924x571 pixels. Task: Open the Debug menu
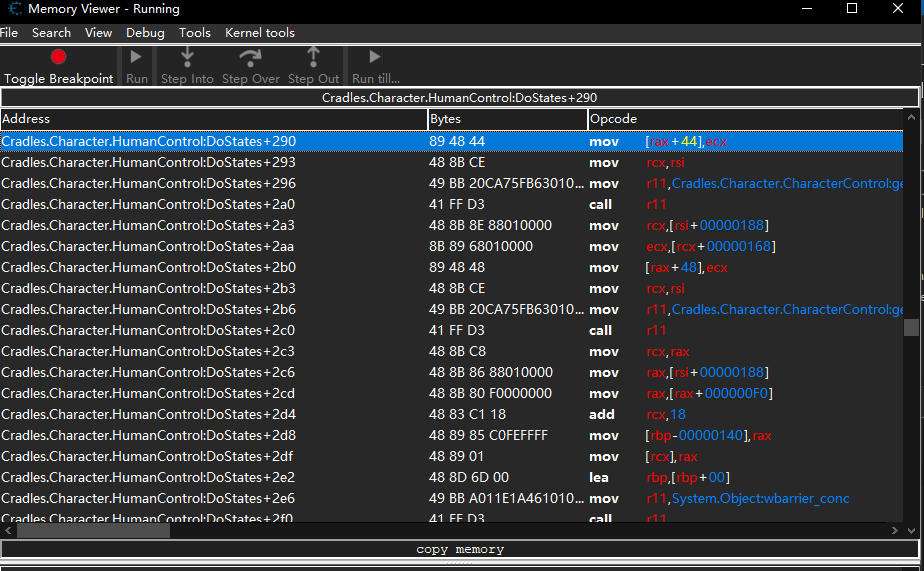pyautogui.click(x=145, y=33)
